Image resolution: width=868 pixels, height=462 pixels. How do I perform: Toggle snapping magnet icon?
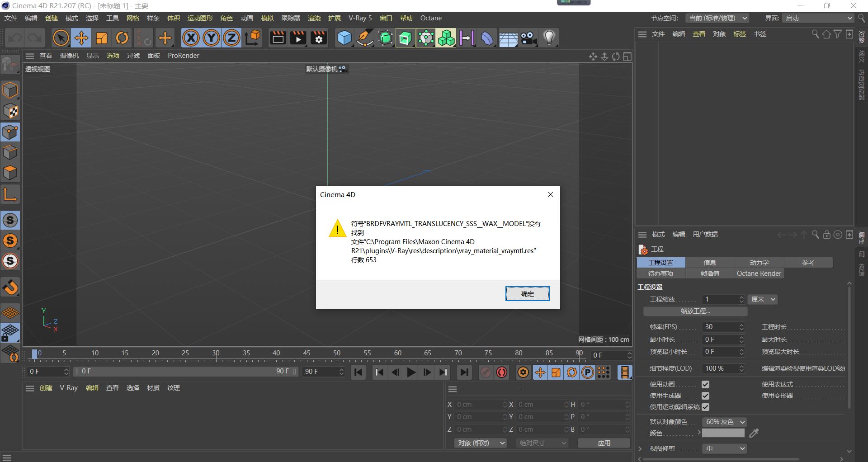10,287
